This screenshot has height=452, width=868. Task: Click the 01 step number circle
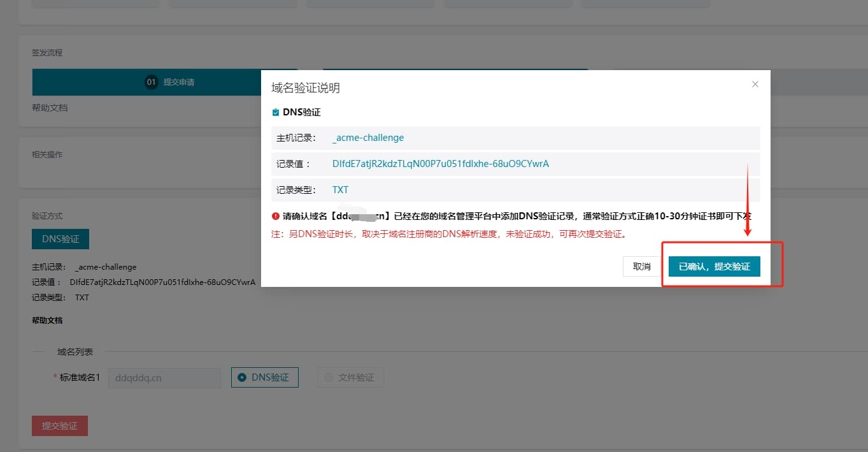click(x=151, y=82)
